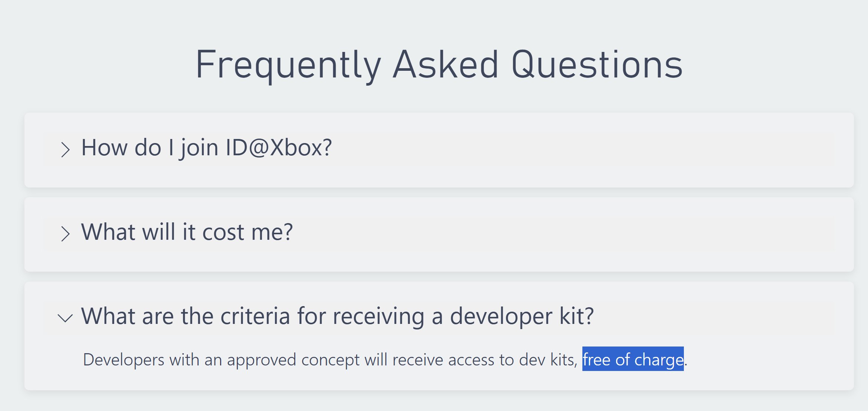Click the words "dev kits" in the answer
The width and height of the screenshot is (868, 411).
pos(547,360)
